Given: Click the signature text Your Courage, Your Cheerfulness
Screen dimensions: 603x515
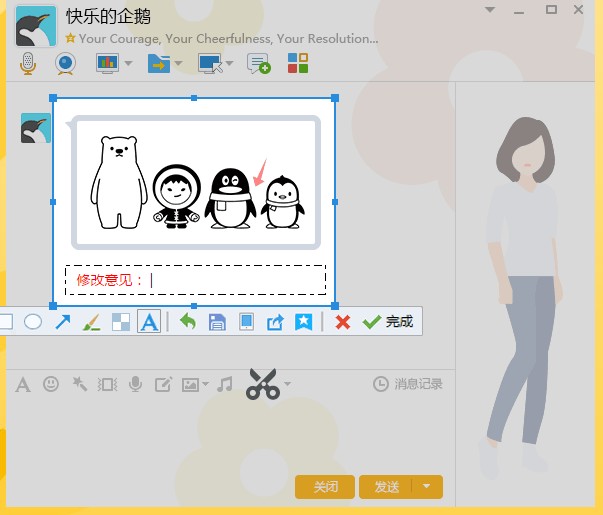Looking at the screenshot, I should (x=228, y=38).
